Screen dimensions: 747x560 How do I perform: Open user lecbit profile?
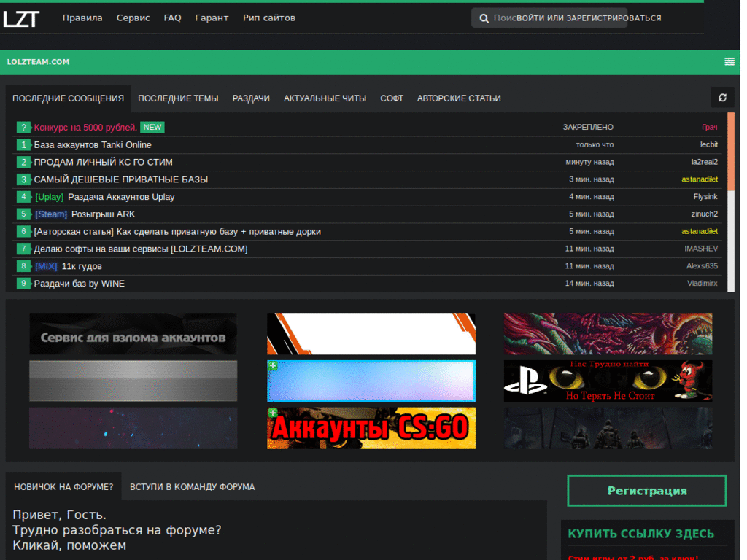coord(709,145)
